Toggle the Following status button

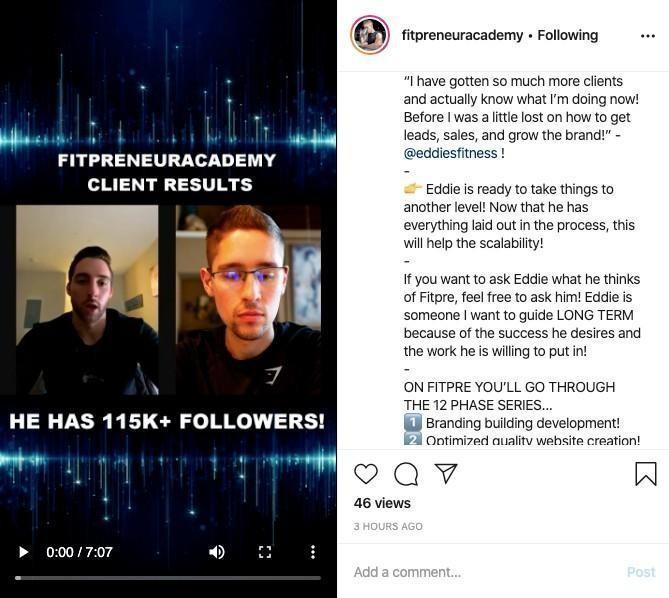567,35
